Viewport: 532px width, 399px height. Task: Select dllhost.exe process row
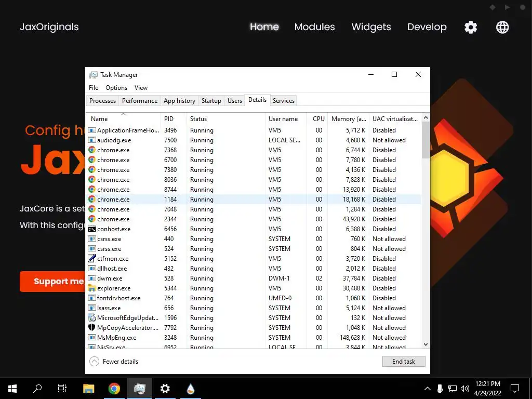point(254,269)
